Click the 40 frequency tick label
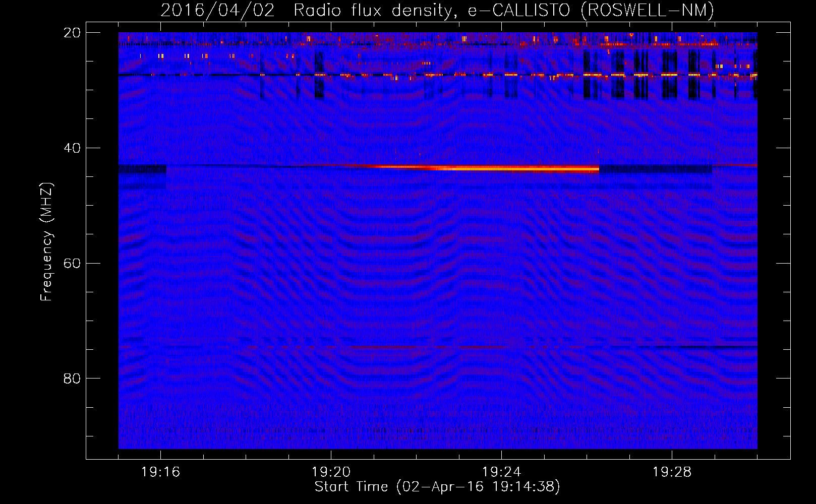 [72, 148]
